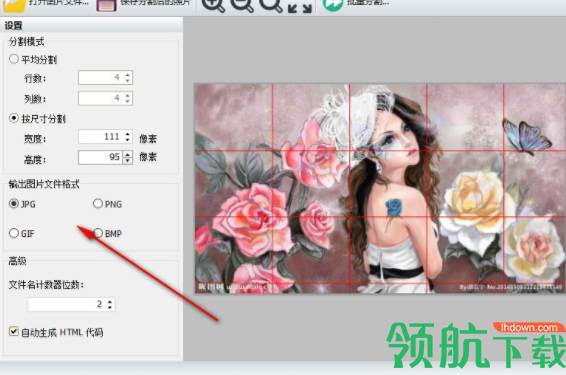Click the fit-to-window arrows icon
Viewport: 566px width, 375px height.
click(x=300, y=7)
